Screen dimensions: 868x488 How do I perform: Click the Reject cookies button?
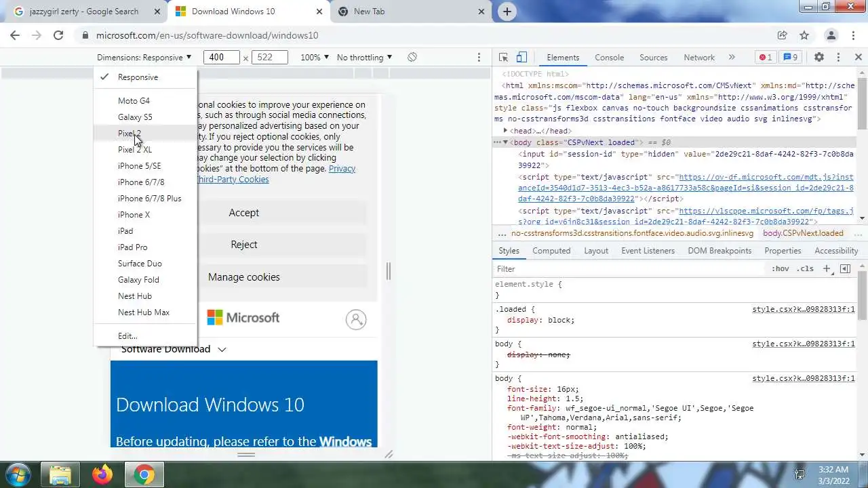pos(244,245)
